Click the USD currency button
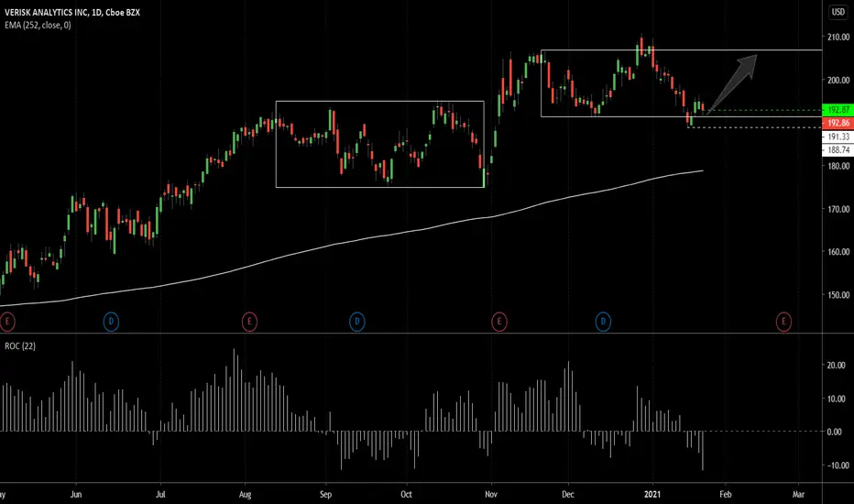The width and height of the screenshot is (854, 504). pyautogui.click(x=838, y=12)
